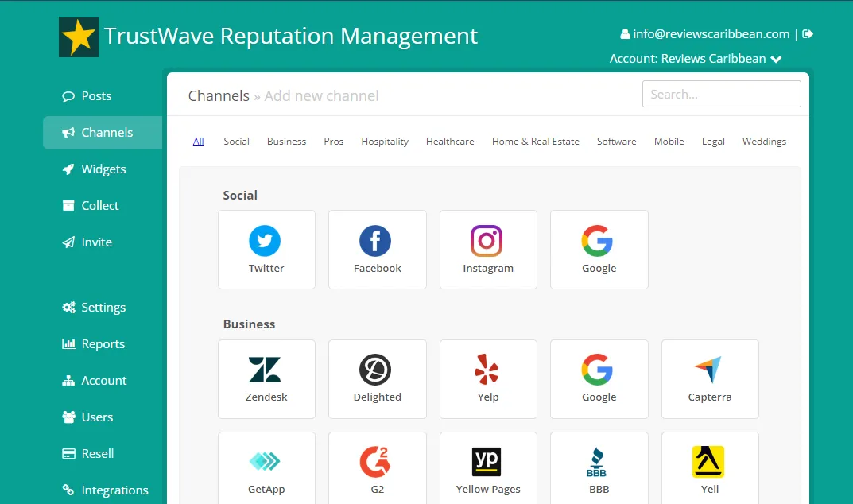Expand the Account: Reviews Caribbean dropdown

(x=696, y=59)
